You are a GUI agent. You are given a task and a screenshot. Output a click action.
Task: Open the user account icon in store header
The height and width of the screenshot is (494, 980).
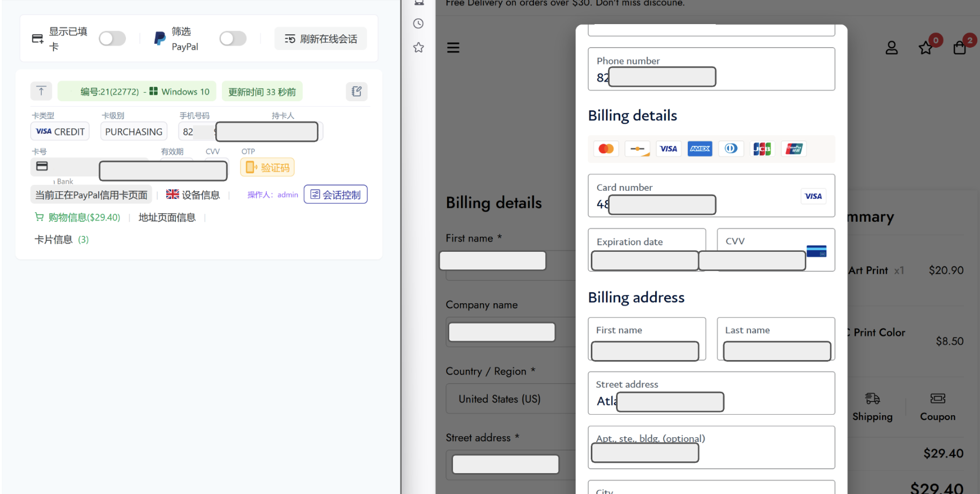click(x=892, y=48)
